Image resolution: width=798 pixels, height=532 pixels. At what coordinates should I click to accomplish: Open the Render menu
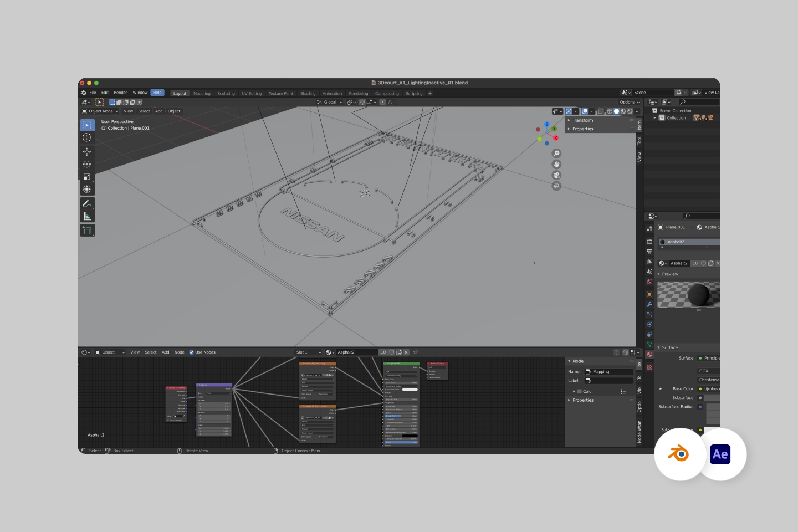[x=120, y=93]
